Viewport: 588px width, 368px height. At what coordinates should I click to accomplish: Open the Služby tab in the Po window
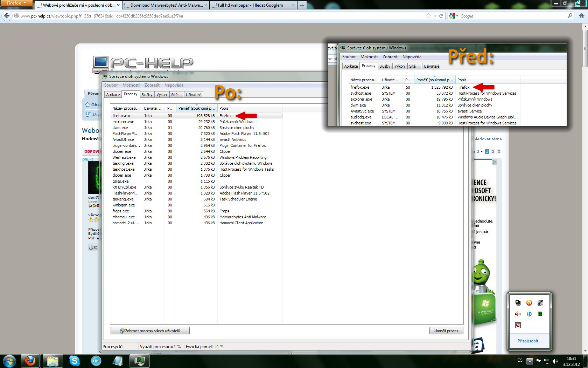tap(147, 95)
